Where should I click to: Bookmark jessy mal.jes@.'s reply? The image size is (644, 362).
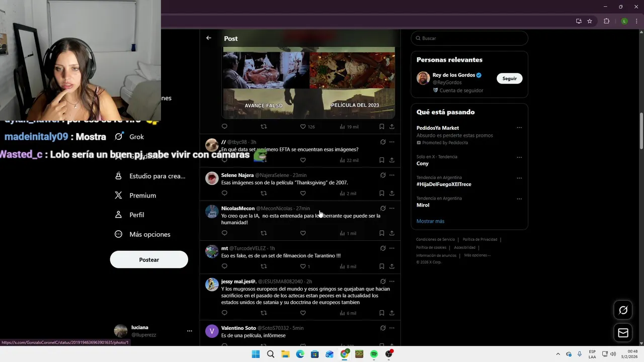[x=381, y=313]
